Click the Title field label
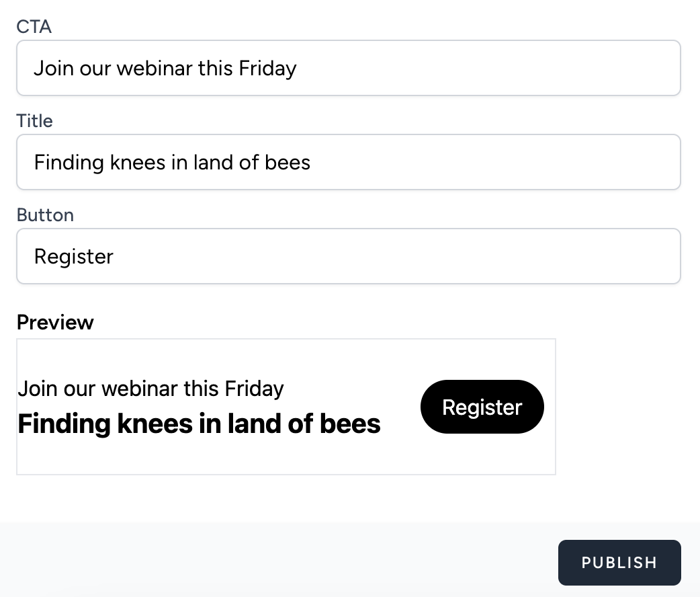The image size is (700, 597). 34,120
